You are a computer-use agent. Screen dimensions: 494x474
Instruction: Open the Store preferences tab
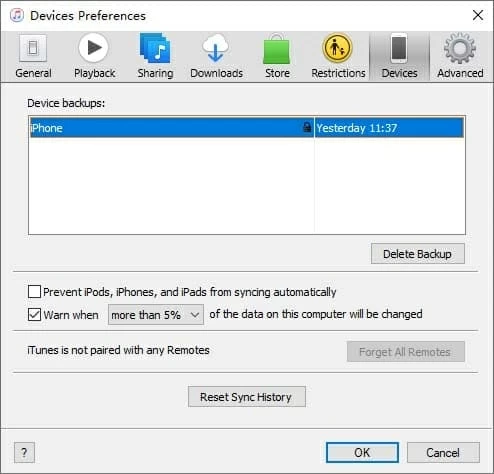coord(277,56)
